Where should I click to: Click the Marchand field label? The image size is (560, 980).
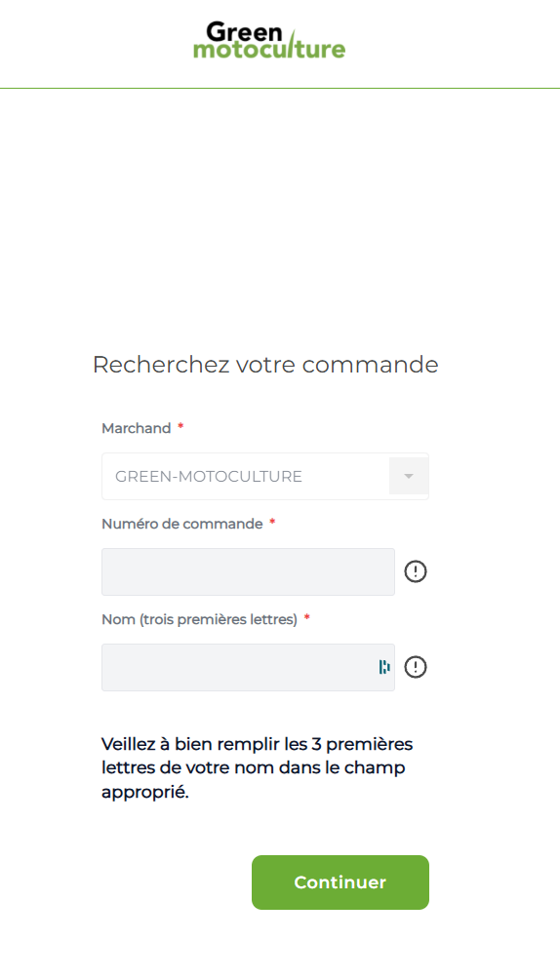coord(137,428)
